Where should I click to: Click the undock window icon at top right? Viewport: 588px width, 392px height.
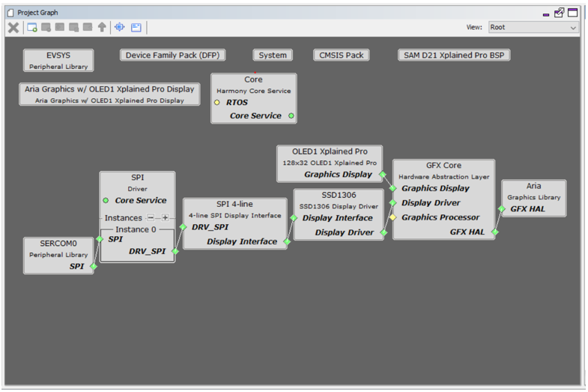point(559,13)
